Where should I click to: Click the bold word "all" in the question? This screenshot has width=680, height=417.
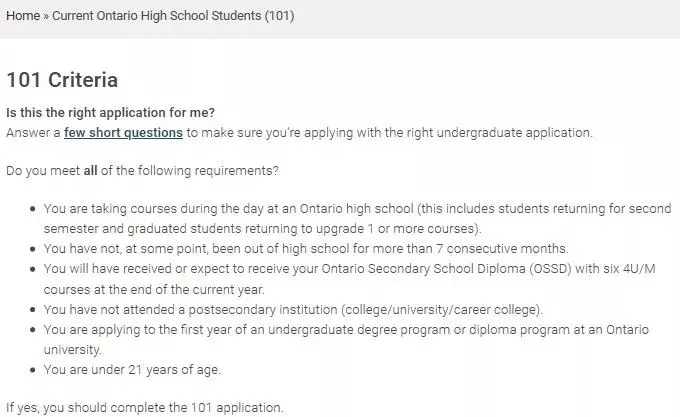(90, 171)
